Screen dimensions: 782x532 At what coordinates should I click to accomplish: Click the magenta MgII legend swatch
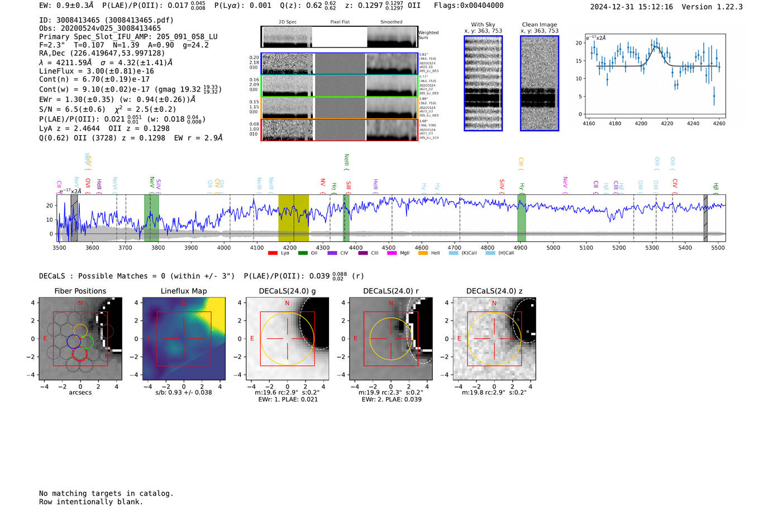(392, 253)
